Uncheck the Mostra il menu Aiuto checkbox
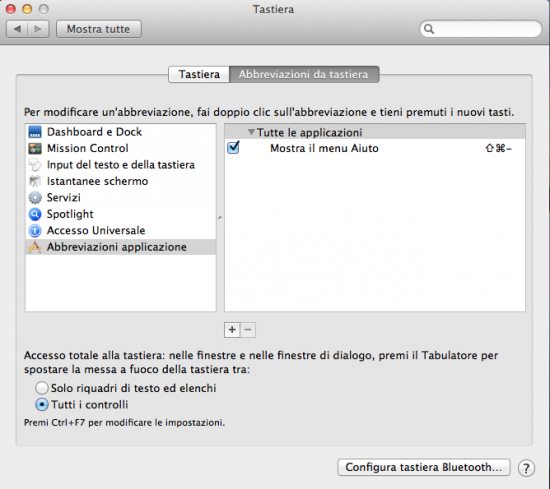Screen dimensions: 550x489 point(233,148)
